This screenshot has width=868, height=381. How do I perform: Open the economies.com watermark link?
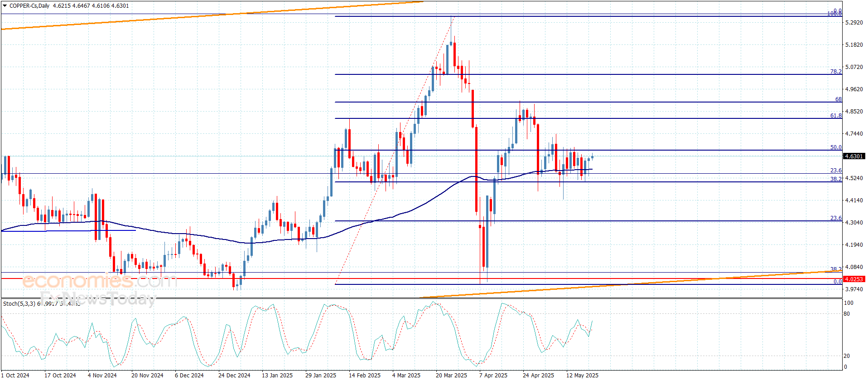pos(99,281)
